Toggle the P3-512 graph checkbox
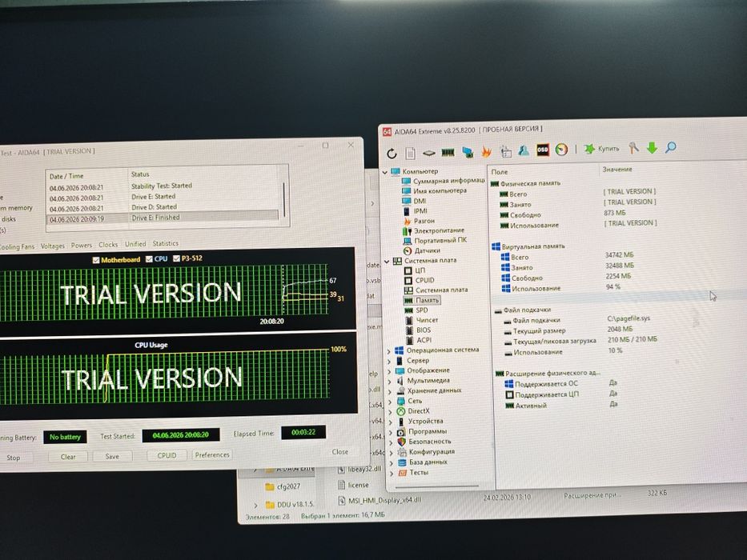 click(x=176, y=258)
